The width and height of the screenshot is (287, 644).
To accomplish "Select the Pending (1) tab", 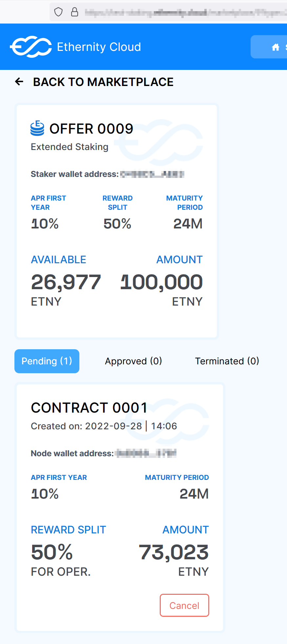I will pyautogui.click(x=47, y=361).
